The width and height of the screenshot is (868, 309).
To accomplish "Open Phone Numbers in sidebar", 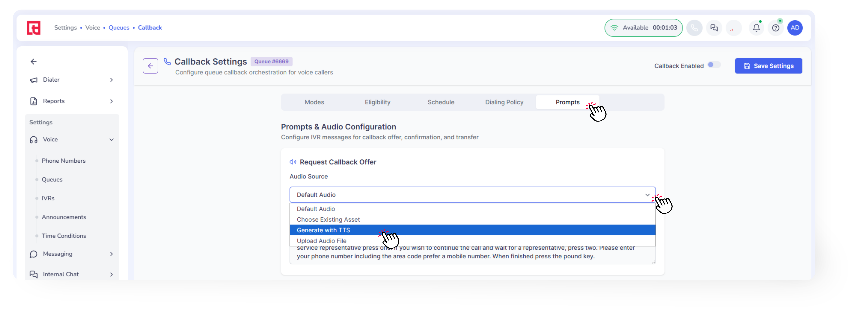I will coord(64,161).
